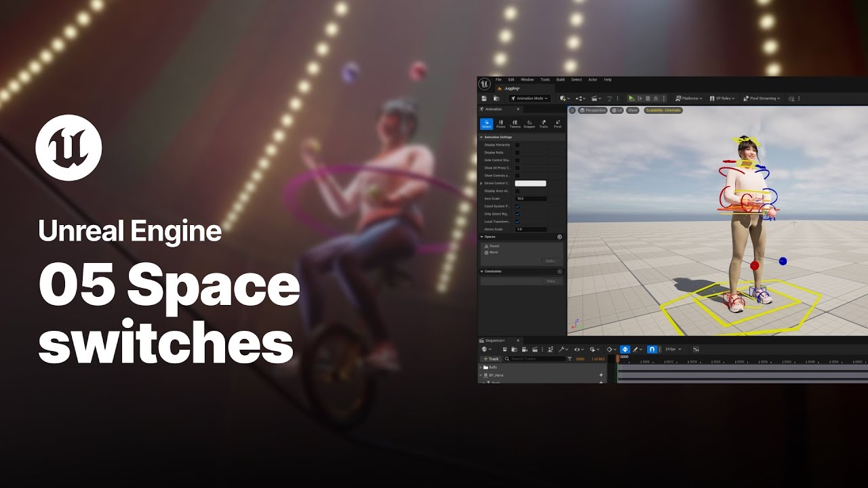Click the Driven Control Color white swatch

tap(530, 183)
